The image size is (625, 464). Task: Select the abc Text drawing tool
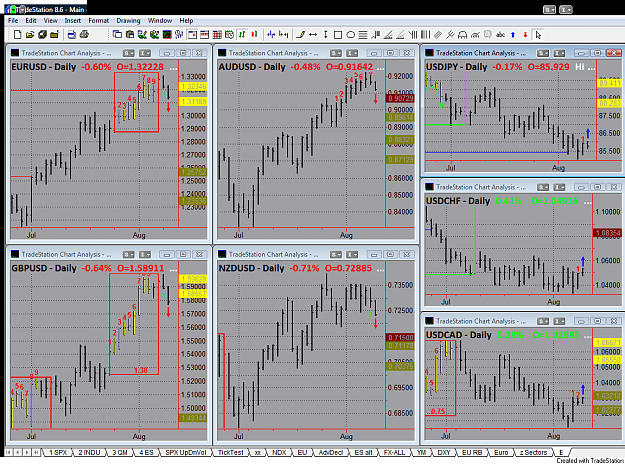pyautogui.click(x=500, y=35)
